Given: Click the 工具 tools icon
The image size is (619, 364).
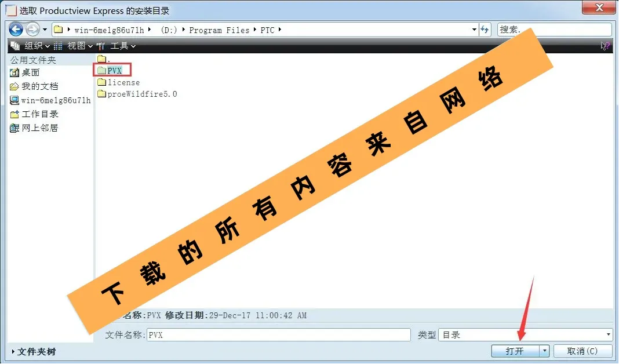Looking at the screenshot, I should (x=101, y=46).
